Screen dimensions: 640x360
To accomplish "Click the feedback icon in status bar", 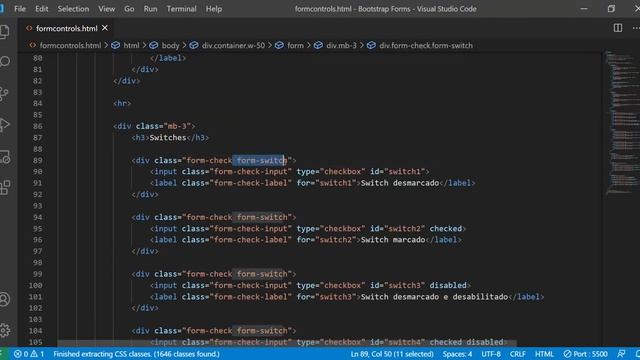I will (x=621, y=354).
